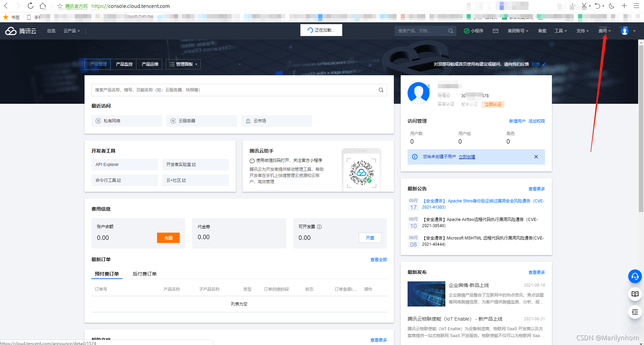Screen dimensions: 644x345
Task: Open Apache Shiro security announcement
Action: point(483,204)
